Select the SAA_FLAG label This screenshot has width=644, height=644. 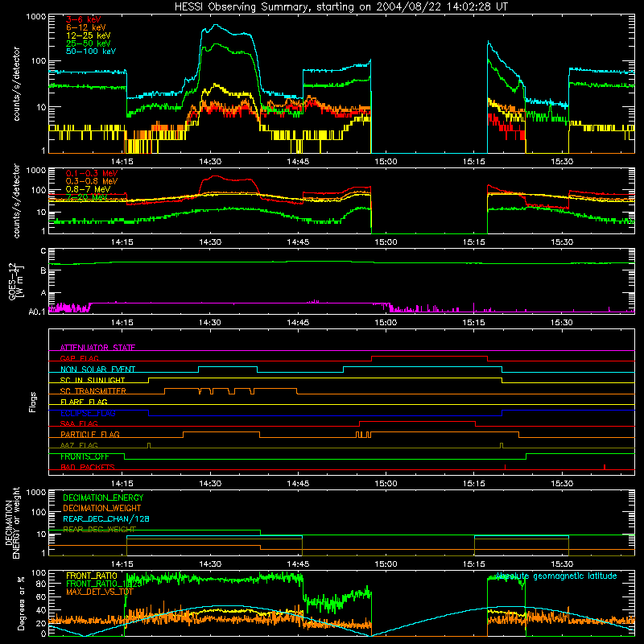(x=79, y=423)
